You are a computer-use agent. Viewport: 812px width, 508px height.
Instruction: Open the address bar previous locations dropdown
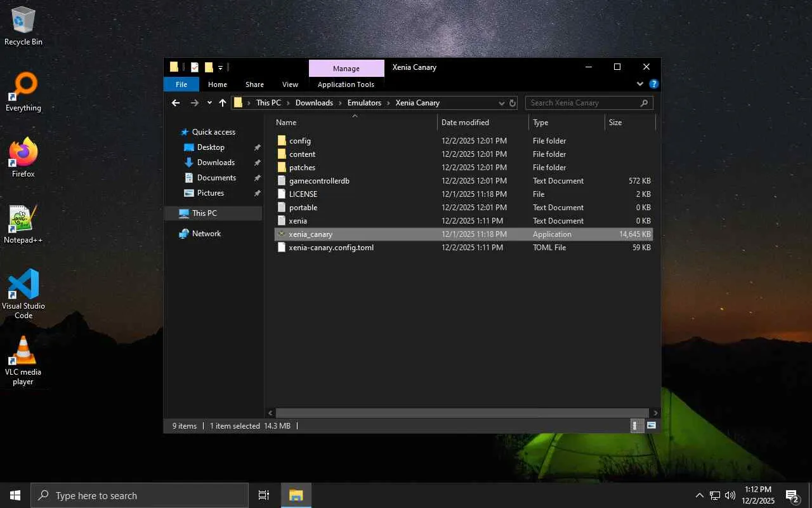[501, 103]
